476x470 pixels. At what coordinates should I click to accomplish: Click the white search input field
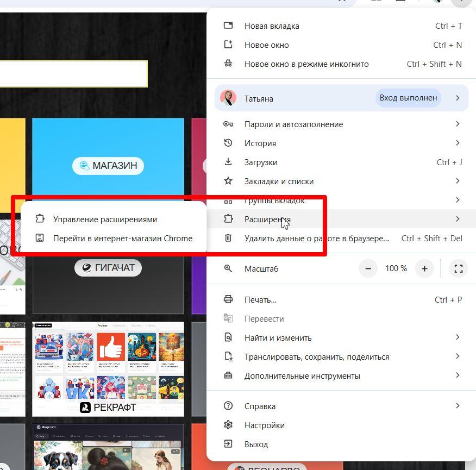73,74
